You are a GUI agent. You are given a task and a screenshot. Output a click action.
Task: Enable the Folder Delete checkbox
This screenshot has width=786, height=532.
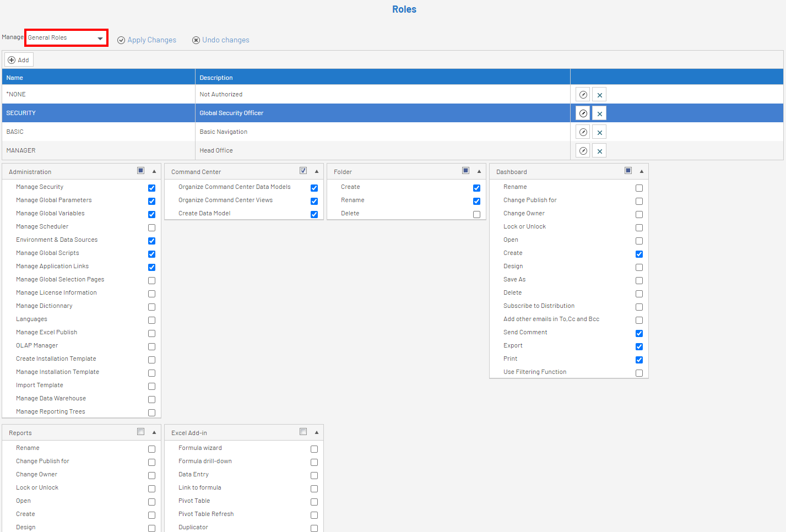click(476, 214)
